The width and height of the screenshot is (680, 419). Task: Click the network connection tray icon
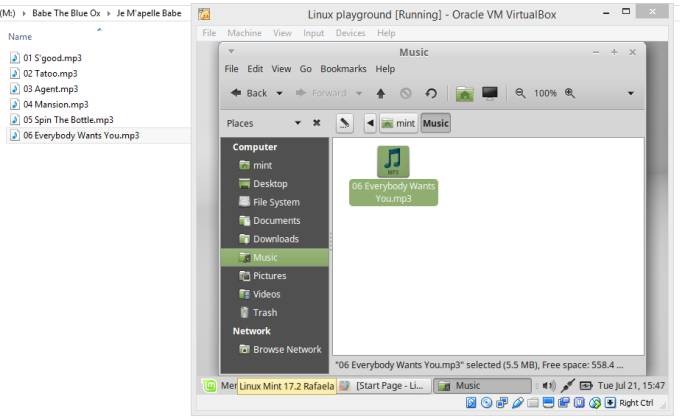coord(567,385)
